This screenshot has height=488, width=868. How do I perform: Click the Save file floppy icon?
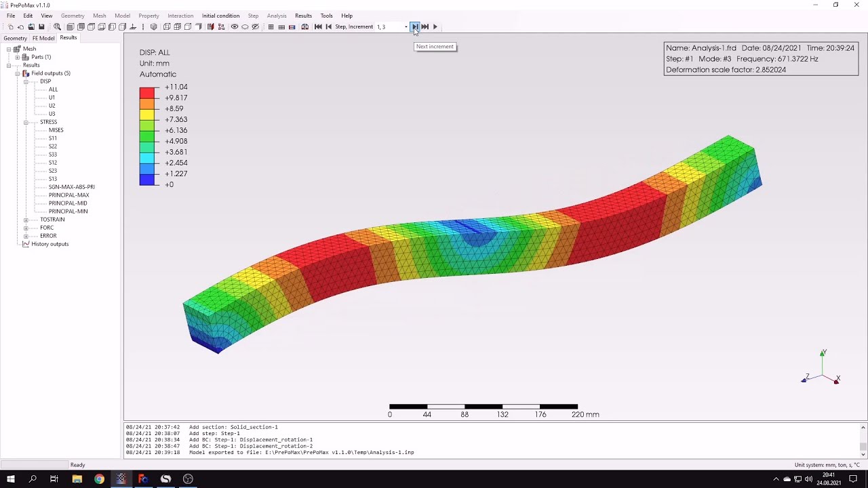(41, 26)
